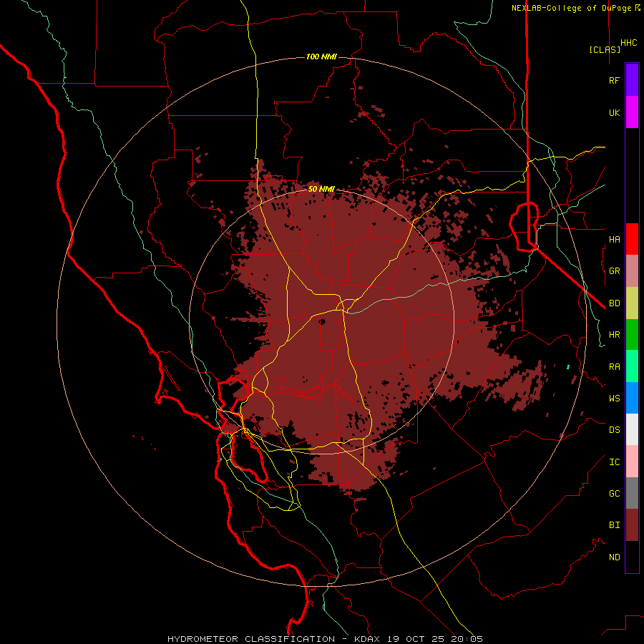The image size is (644, 644).
Task: Click the 20:05 time stamp
Action: tap(466, 639)
